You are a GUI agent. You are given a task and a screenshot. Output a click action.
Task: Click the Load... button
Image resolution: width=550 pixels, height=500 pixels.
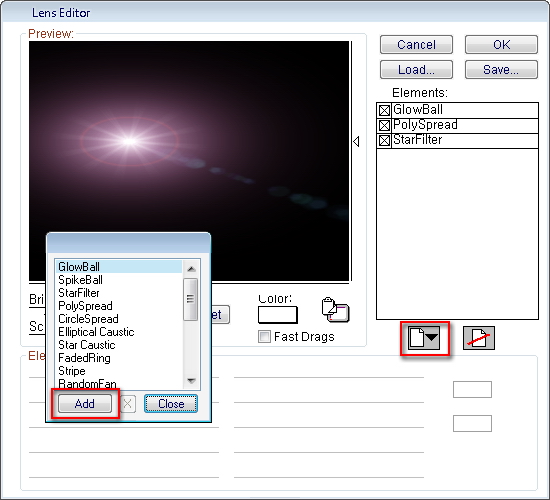point(416,69)
